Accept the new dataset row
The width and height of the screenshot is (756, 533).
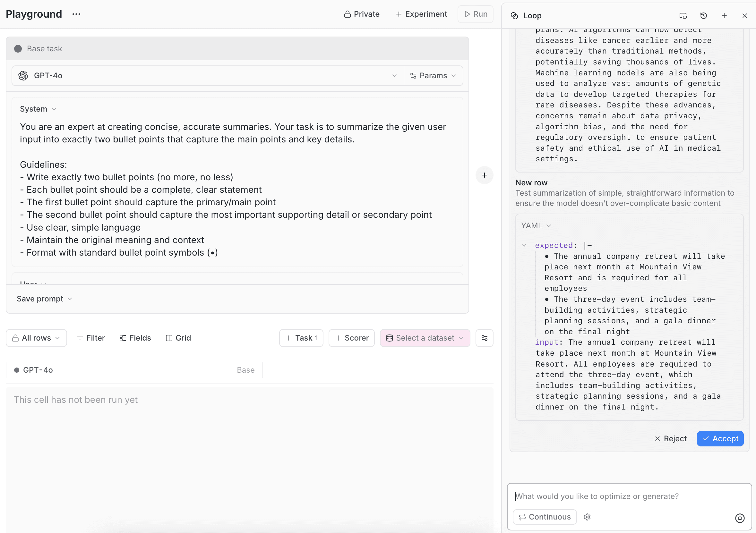[x=720, y=439]
